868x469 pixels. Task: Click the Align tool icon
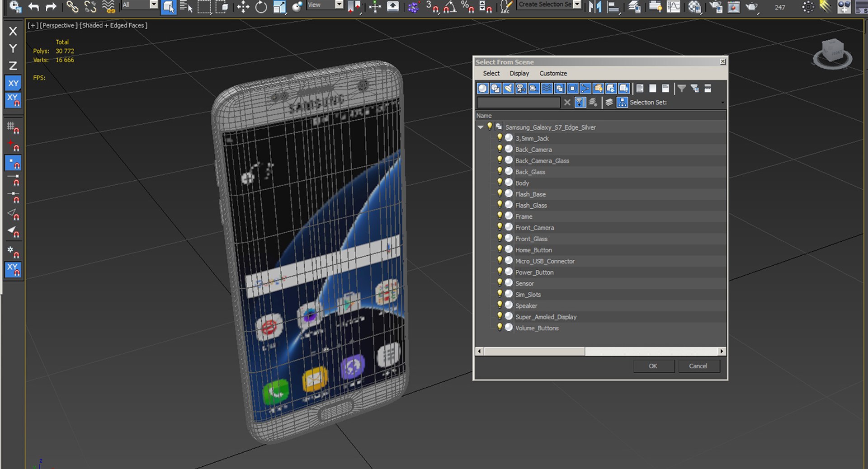coord(613,6)
